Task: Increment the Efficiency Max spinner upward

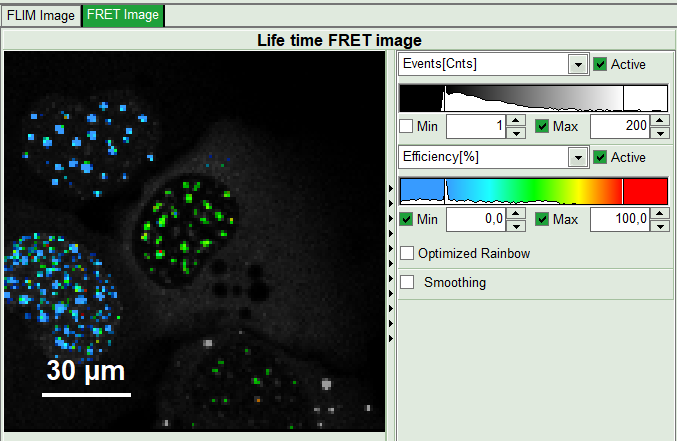Action: pyautogui.click(x=660, y=214)
